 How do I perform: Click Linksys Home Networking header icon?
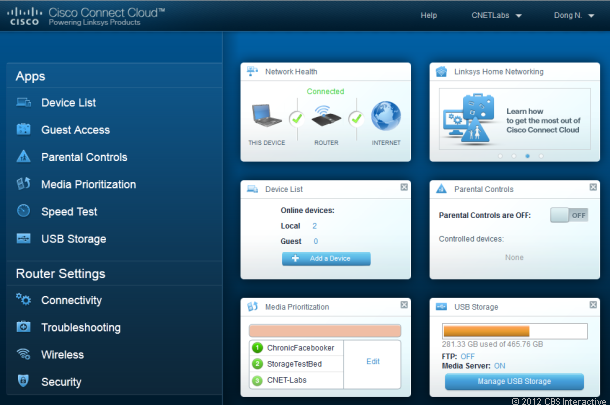pyautogui.click(x=442, y=72)
